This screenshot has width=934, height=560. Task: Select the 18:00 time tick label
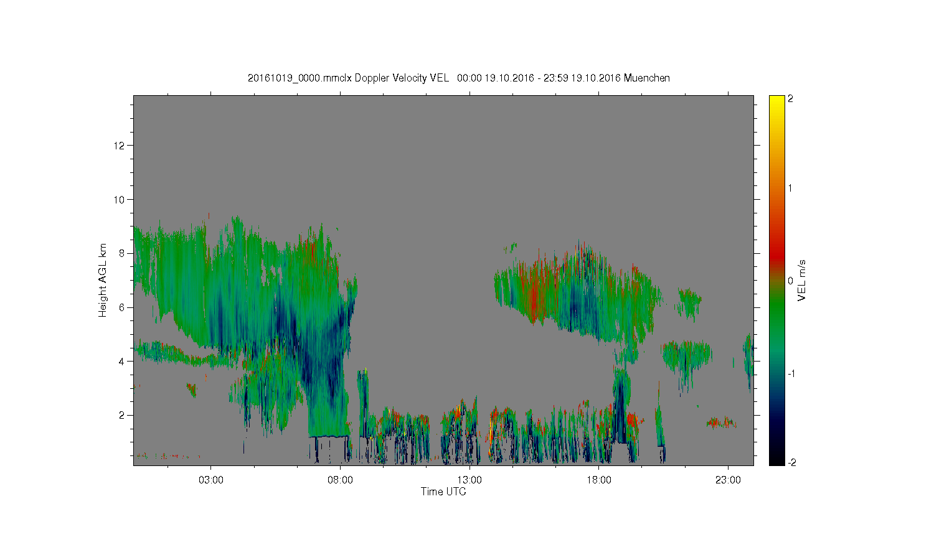tap(599, 480)
